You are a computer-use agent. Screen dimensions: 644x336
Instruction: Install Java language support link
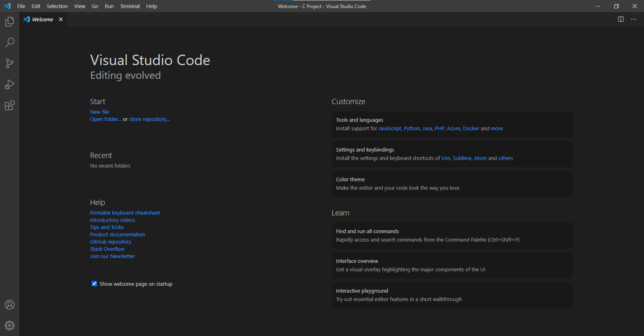pos(427,128)
